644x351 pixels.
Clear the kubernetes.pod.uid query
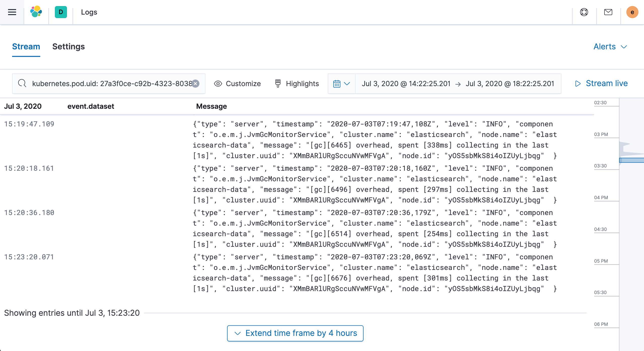coord(195,84)
